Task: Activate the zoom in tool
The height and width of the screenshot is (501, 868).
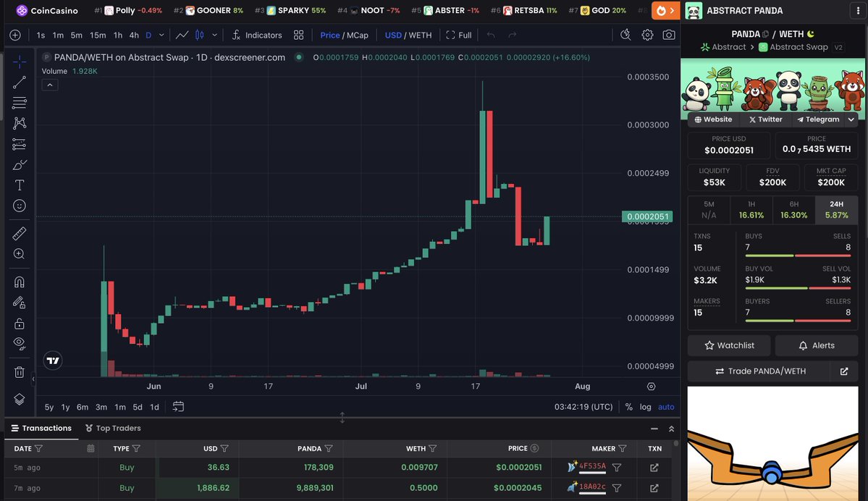Action: coord(20,253)
